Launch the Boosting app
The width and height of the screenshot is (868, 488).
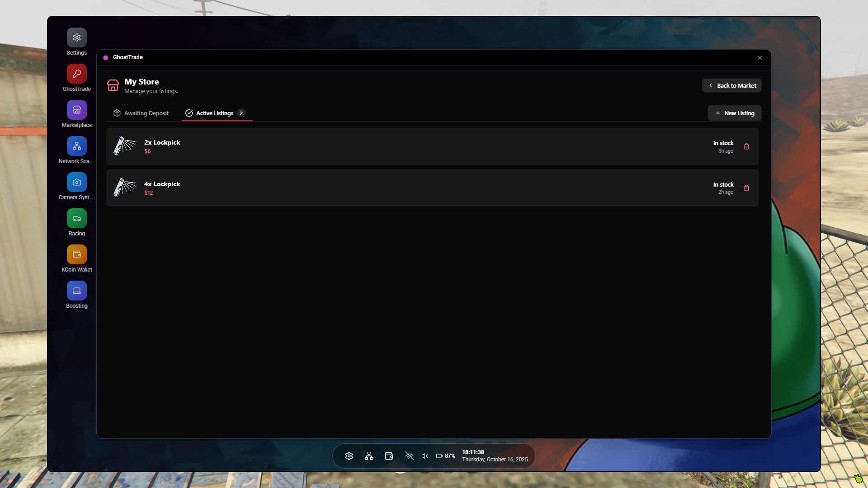(x=77, y=291)
